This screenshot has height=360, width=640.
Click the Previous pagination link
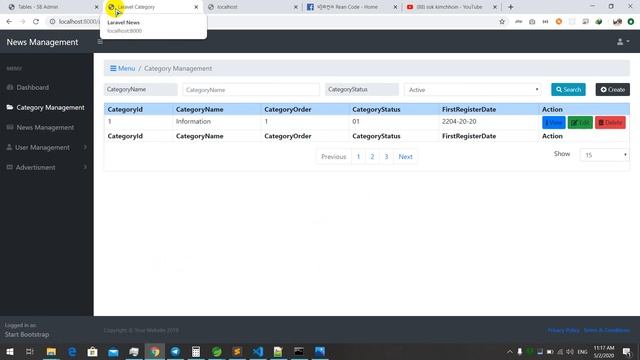coord(333,157)
